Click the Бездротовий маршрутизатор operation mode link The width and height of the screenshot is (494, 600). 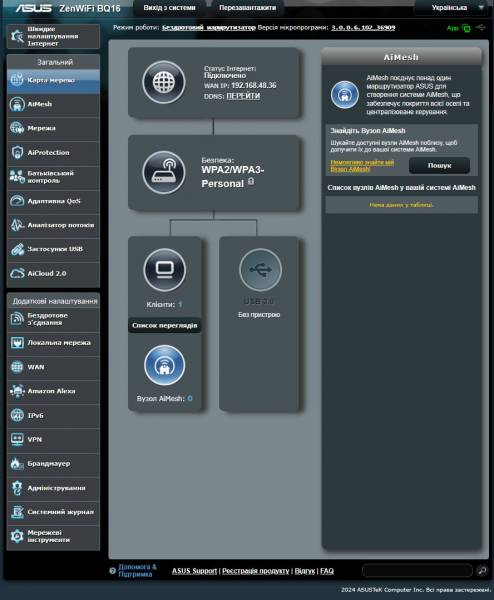pyautogui.click(x=209, y=28)
